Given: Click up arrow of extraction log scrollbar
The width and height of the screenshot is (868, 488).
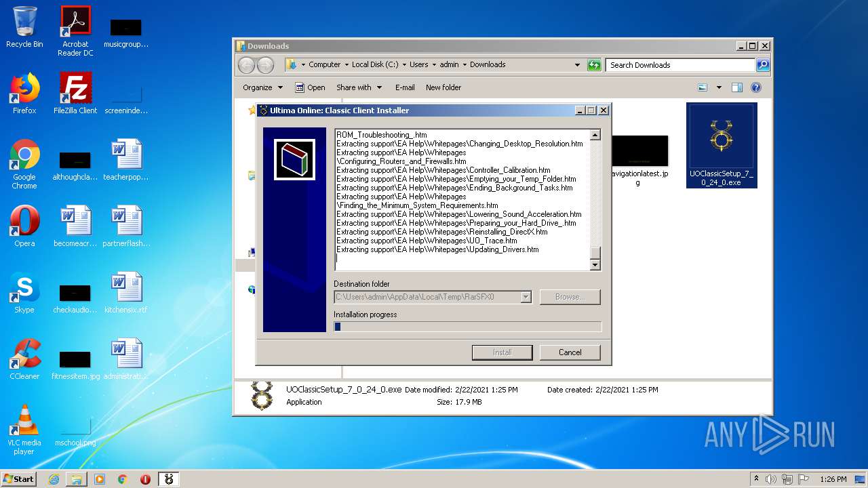Looking at the screenshot, I should click(595, 135).
